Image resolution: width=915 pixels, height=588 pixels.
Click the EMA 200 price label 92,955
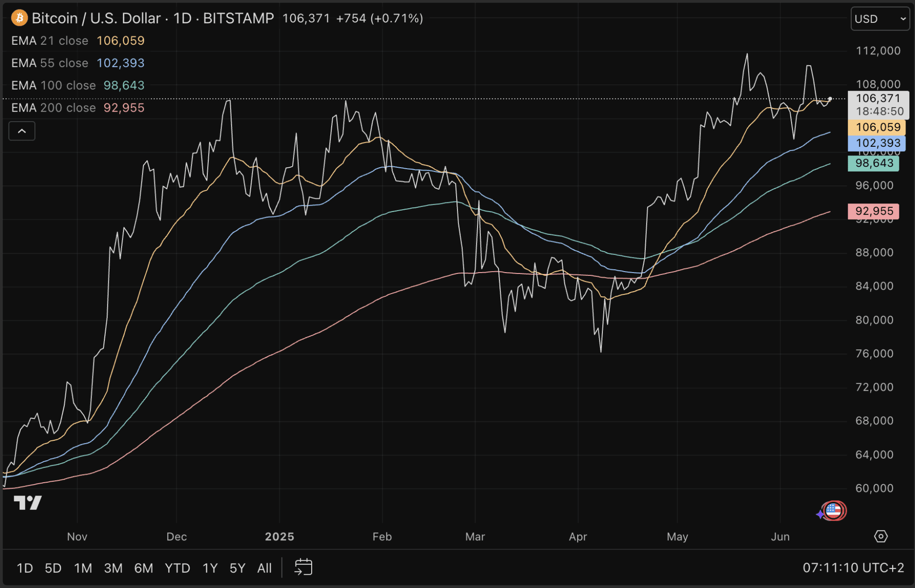click(x=873, y=211)
